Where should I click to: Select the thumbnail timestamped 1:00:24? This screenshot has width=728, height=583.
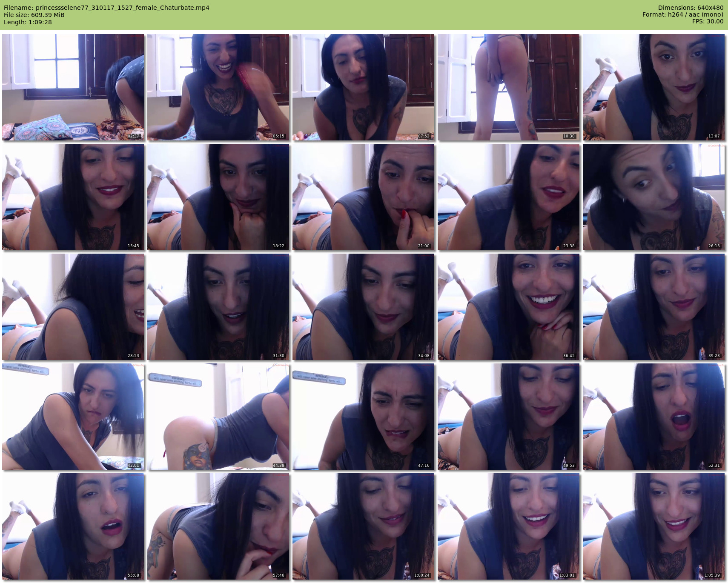click(x=363, y=526)
